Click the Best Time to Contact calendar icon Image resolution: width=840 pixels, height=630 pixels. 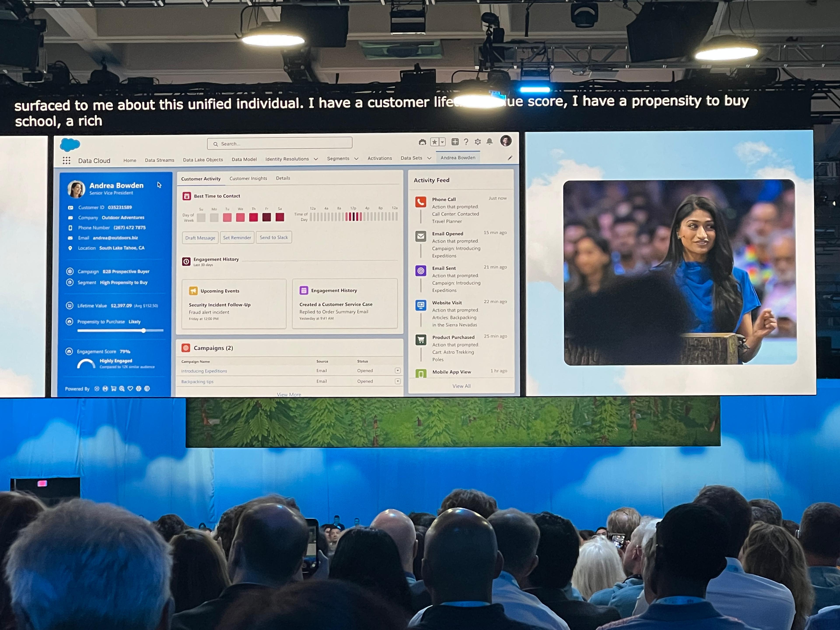tap(186, 196)
